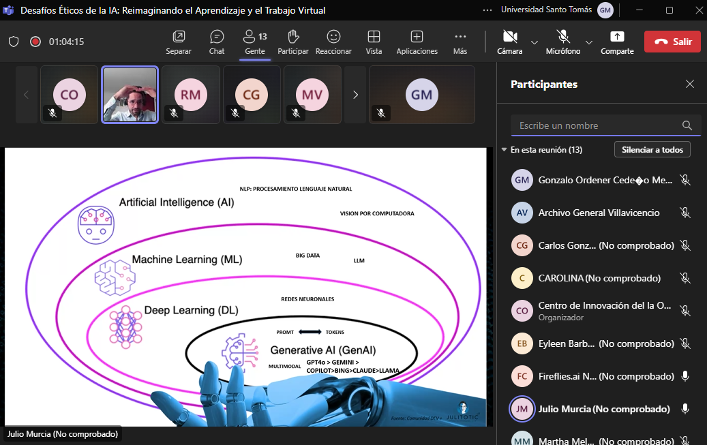The height and width of the screenshot is (445, 708).
Task: Open the Aplicaciones apps icon
Action: [x=416, y=41]
